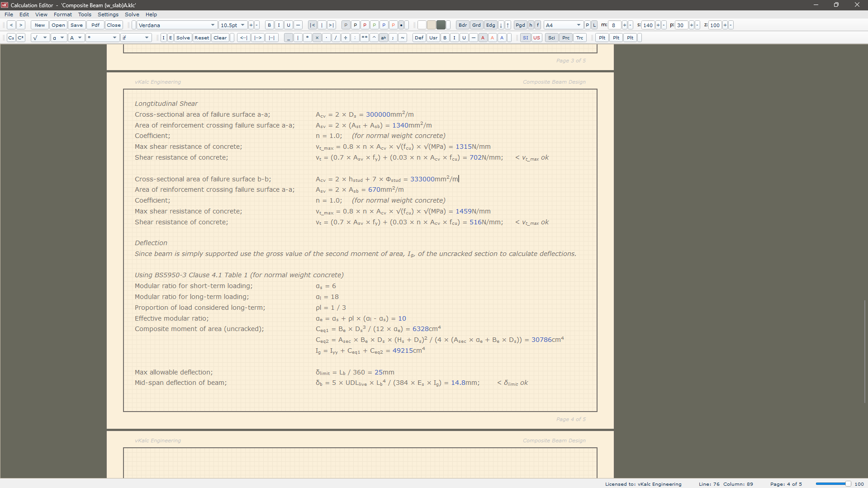Apply underline formatting in the font toolbar
The width and height of the screenshot is (868, 488).
pos(289,25)
